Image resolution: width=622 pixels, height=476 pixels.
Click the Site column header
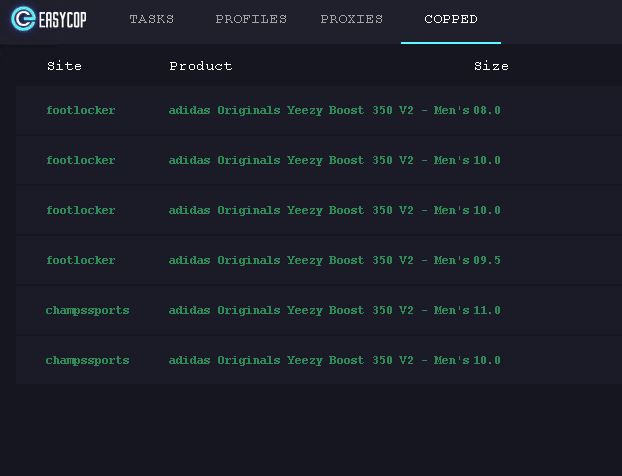click(64, 66)
